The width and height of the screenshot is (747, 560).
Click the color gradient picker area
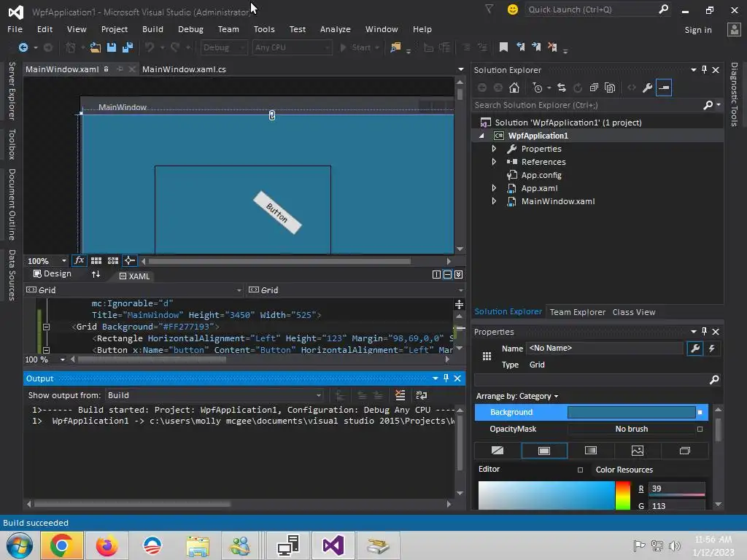tap(546, 495)
